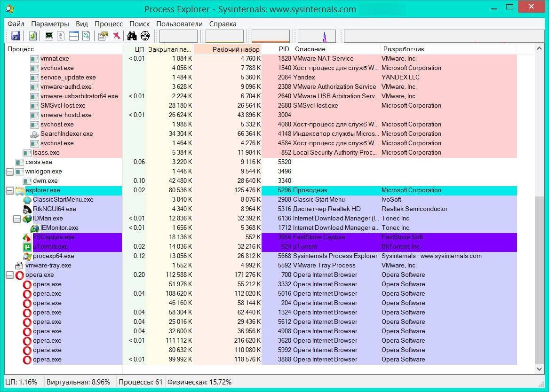The height and width of the screenshot is (392, 549).
Task: Click the IEMonitor.exe icon
Action: point(35,228)
